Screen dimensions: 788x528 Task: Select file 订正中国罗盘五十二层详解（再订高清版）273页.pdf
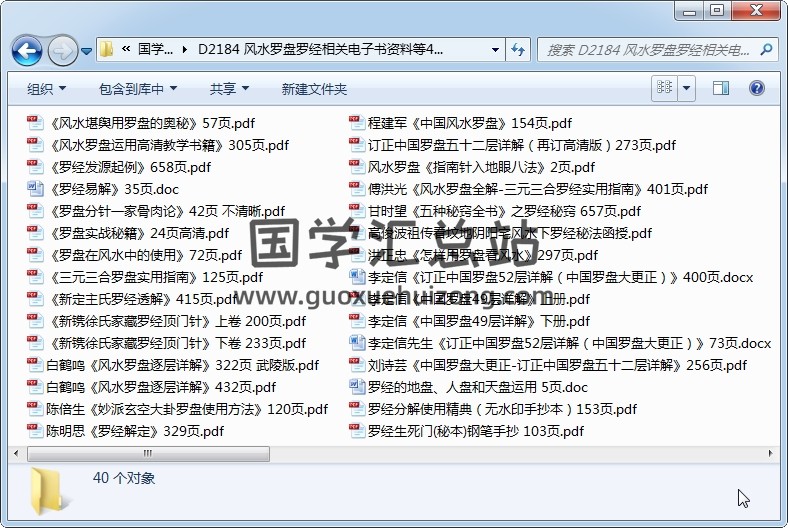tap(512, 145)
